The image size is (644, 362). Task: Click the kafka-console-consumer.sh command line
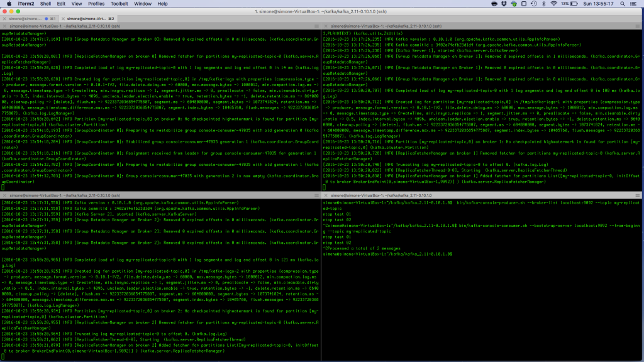(x=481, y=229)
